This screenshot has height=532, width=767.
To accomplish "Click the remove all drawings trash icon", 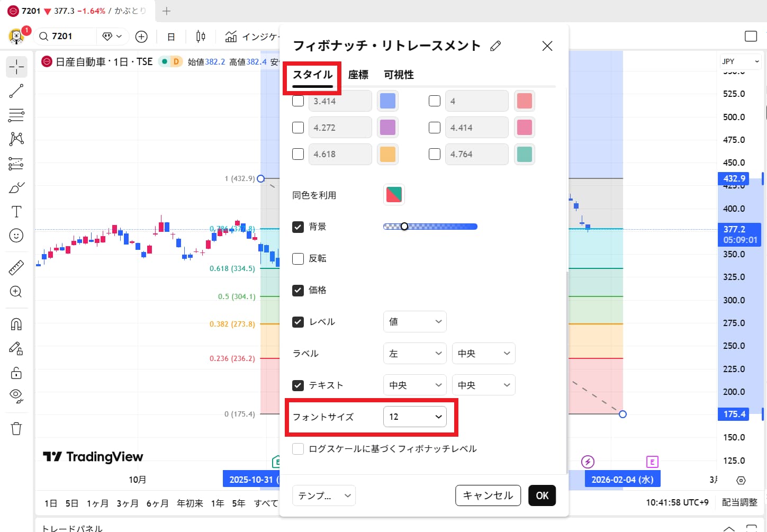I will (x=16, y=428).
